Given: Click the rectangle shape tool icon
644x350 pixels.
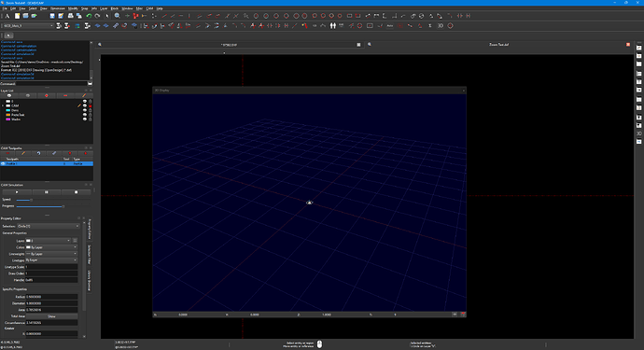Looking at the screenshot, I should pyautogui.click(x=349, y=16).
